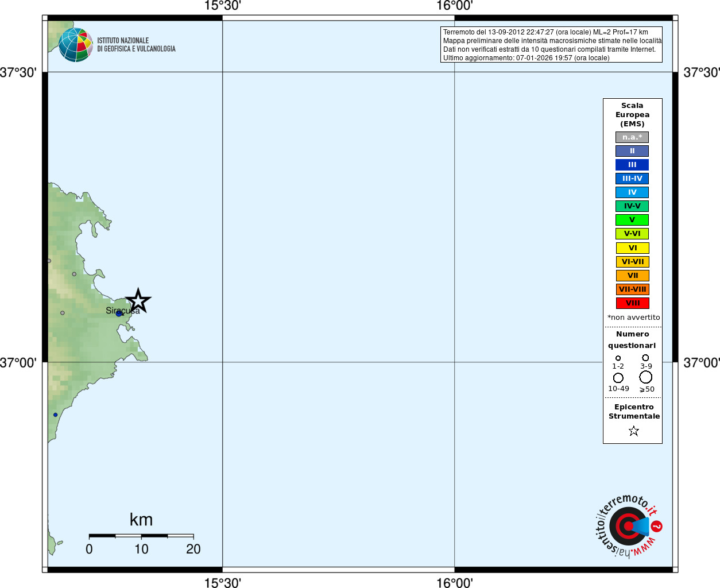
Task: Click the scale bar '20' label
Action: click(193, 550)
